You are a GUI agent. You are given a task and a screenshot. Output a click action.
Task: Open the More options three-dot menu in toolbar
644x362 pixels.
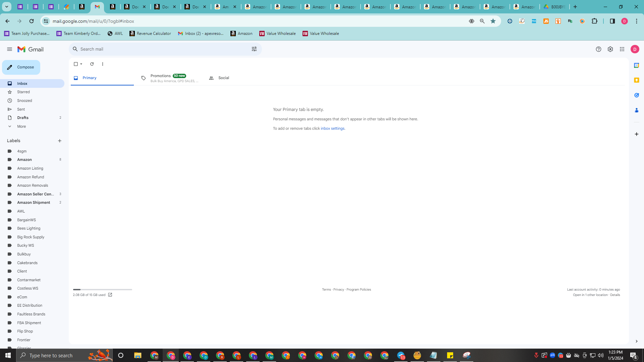pyautogui.click(x=103, y=64)
